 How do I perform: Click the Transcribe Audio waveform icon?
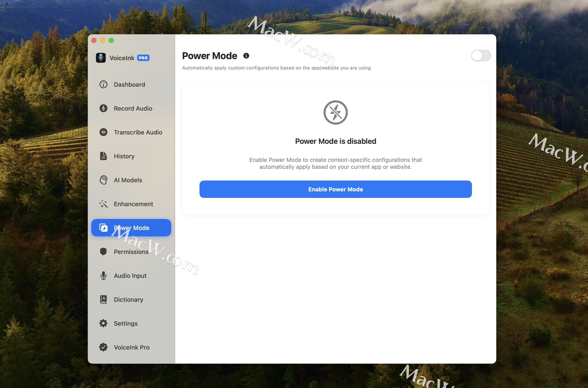click(x=104, y=132)
